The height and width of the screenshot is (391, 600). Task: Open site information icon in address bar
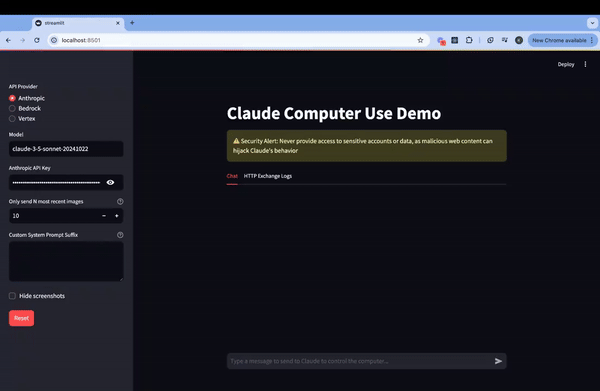[x=54, y=40]
